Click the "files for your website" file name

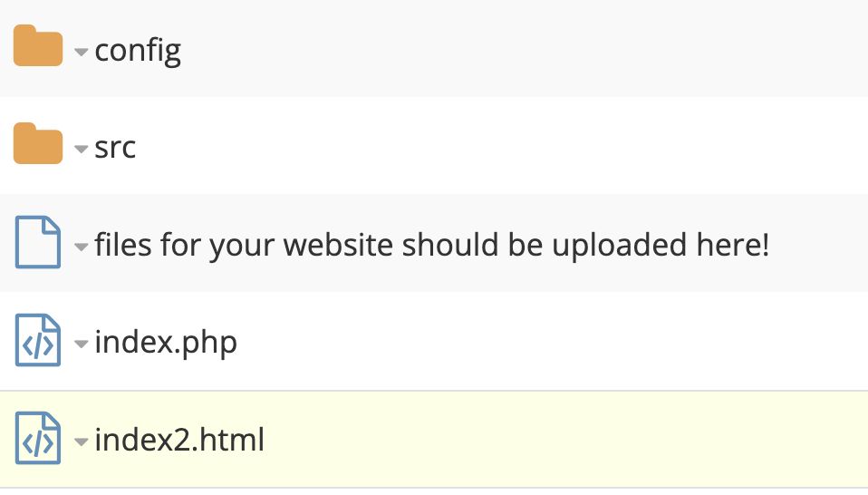[431, 245]
